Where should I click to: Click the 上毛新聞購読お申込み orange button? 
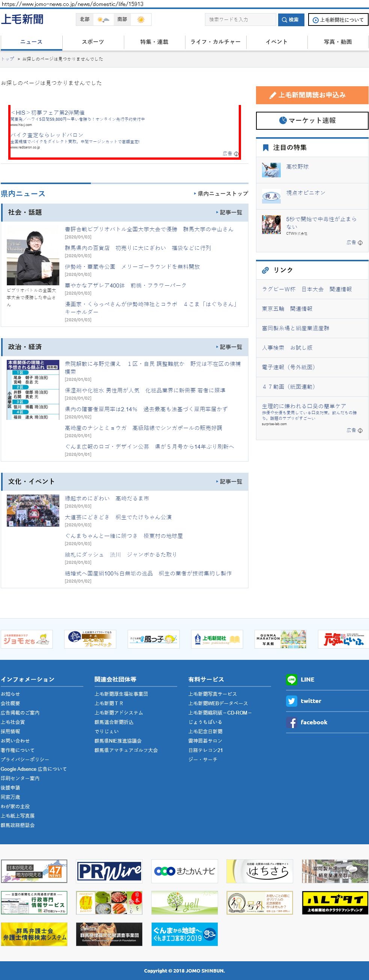312,95
